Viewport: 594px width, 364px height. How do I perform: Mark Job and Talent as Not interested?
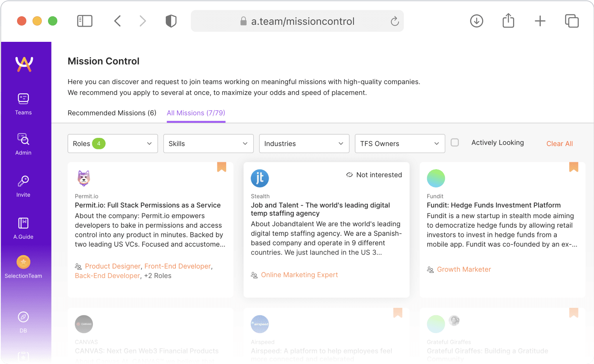[x=374, y=175]
